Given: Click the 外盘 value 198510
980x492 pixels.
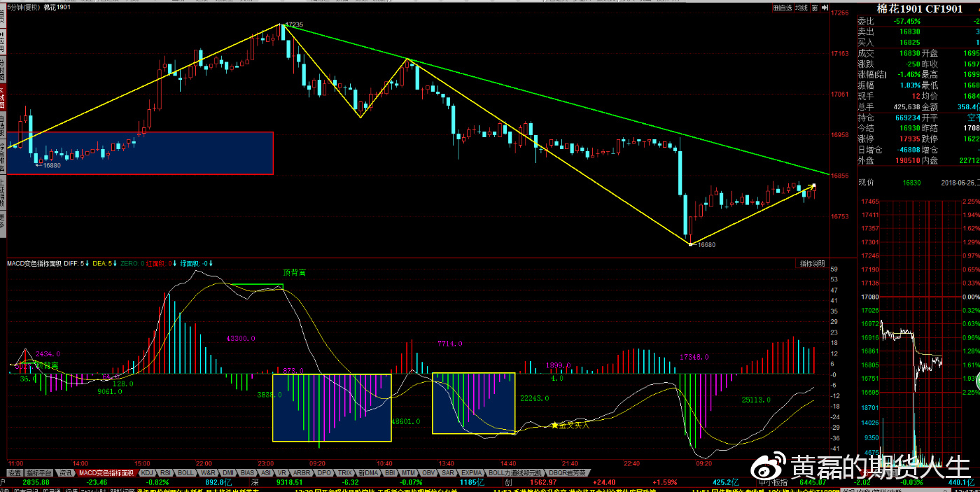Looking at the screenshot, I should coord(909,160).
